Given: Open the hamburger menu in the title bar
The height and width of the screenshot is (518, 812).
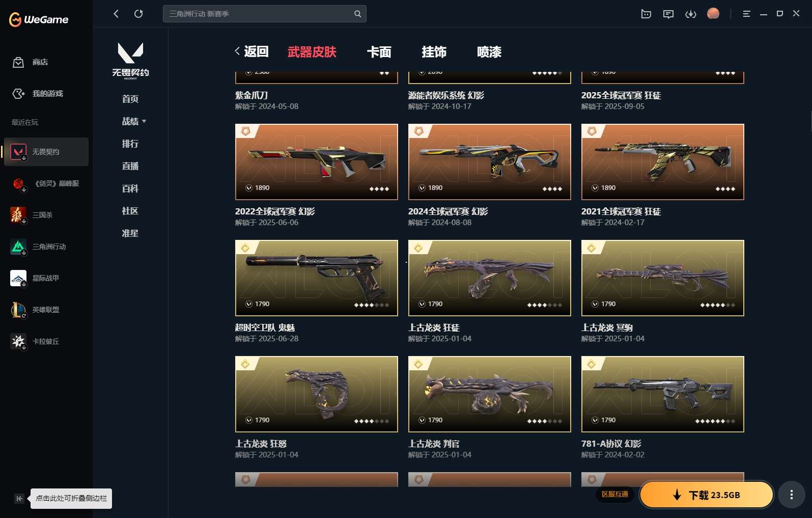Looking at the screenshot, I should pyautogui.click(x=746, y=14).
